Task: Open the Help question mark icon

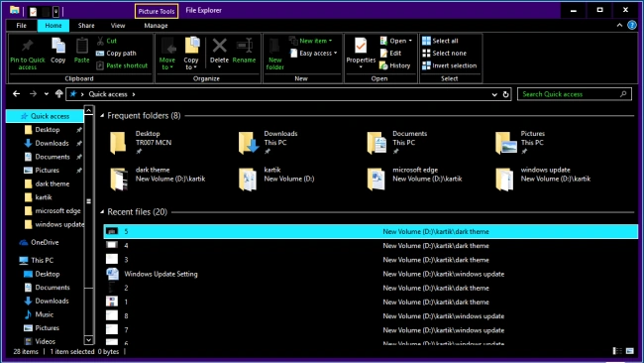Action: click(x=632, y=25)
